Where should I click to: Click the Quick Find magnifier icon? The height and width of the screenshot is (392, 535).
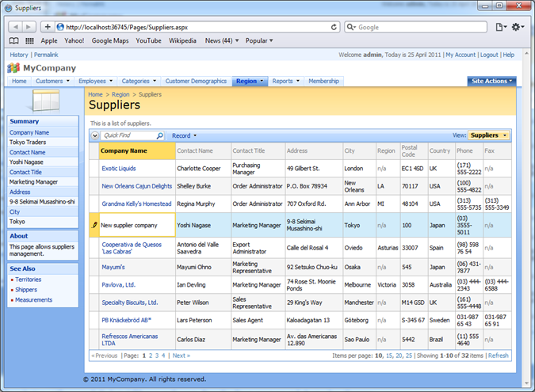pyautogui.click(x=159, y=136)
